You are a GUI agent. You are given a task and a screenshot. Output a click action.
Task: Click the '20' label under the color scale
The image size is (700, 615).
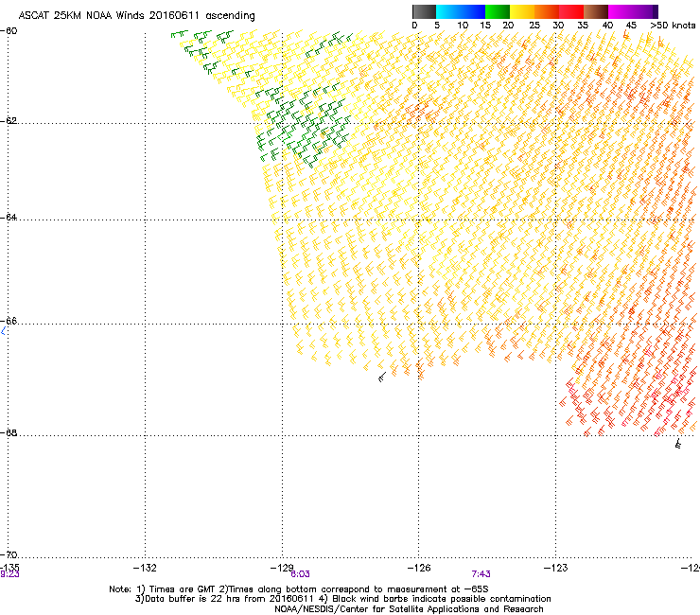coord(508,26)
